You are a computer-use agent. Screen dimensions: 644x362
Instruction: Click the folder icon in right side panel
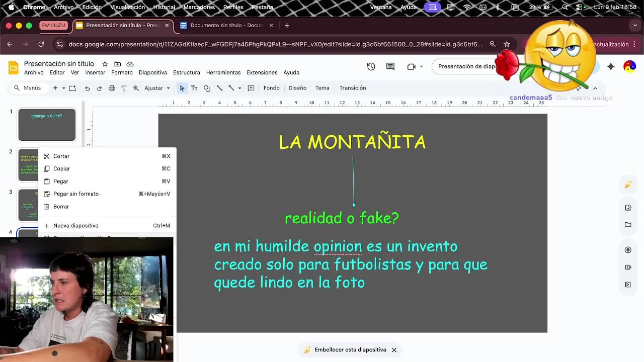[628, 225]
